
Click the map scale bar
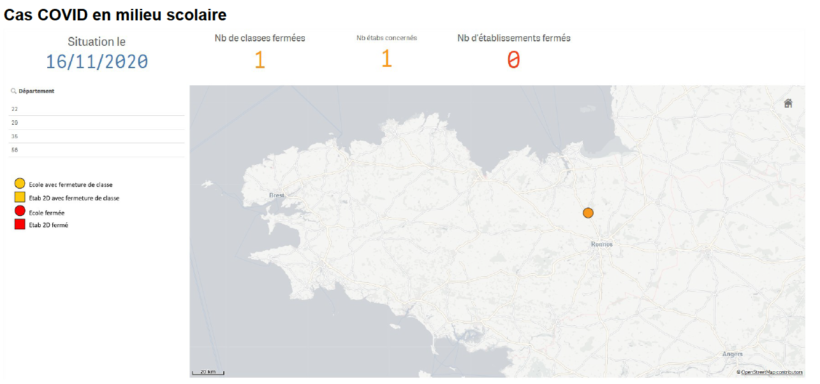pyautogui.click(x=208, y=372)
